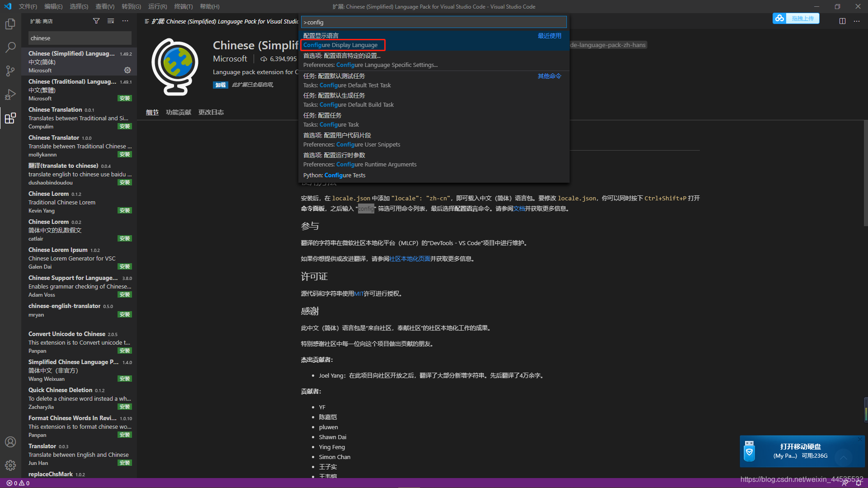Click the 打开移动硬盘 notification popup
The height and width of the screenshot is (488, 868).
pyautogui.click(x=802, y=451)
